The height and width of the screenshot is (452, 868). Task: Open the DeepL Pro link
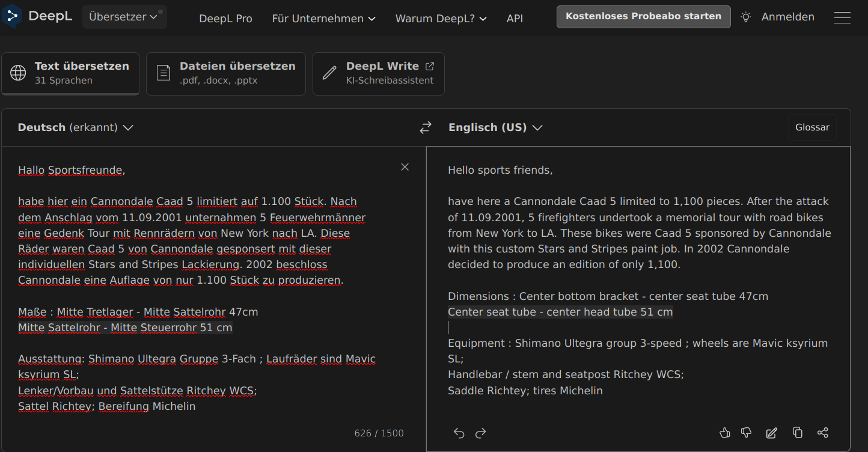225,19
